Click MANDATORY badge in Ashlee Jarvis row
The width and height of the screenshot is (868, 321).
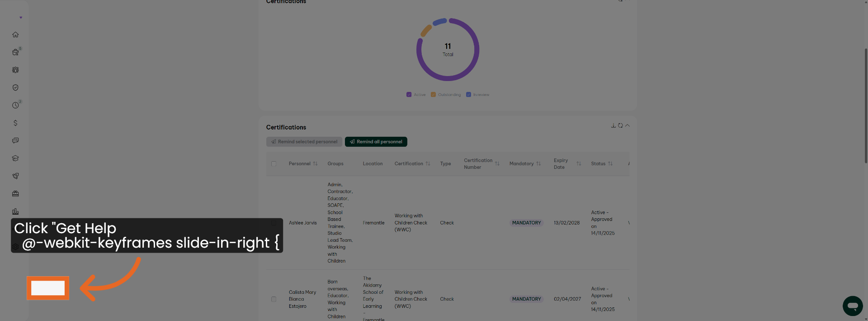(526, 223)
